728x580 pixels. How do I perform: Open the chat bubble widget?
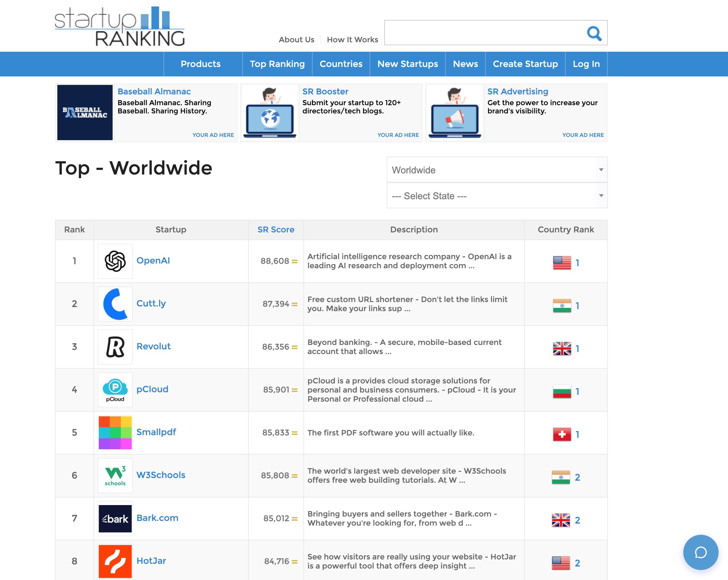click(700, 552)
